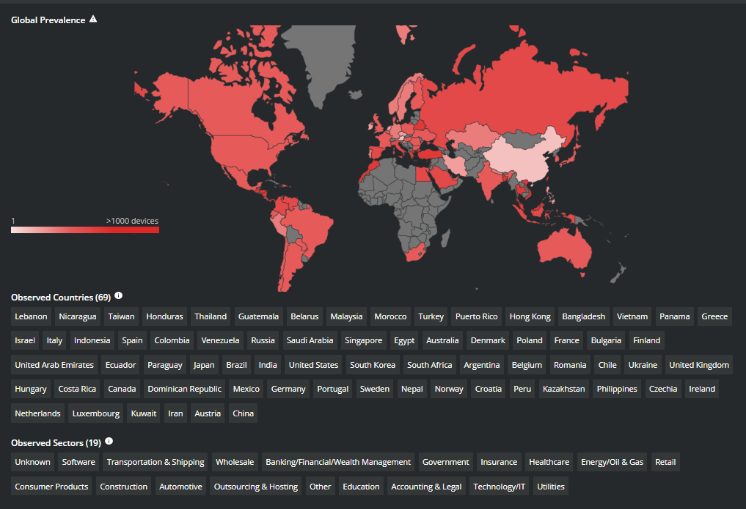Select the Malaysia tag

(x=346, y=316)
